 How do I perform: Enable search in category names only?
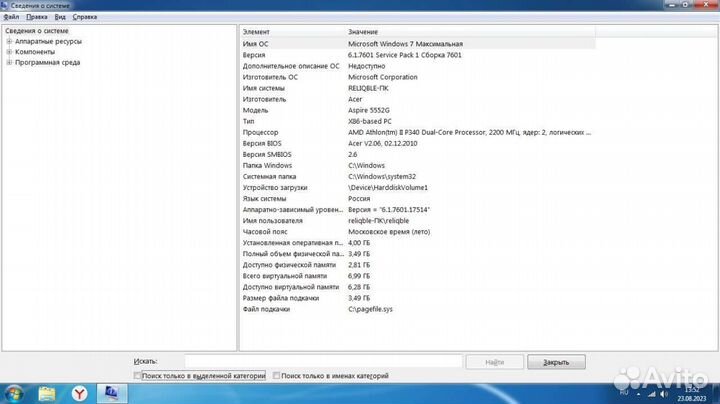click(276, 376)
